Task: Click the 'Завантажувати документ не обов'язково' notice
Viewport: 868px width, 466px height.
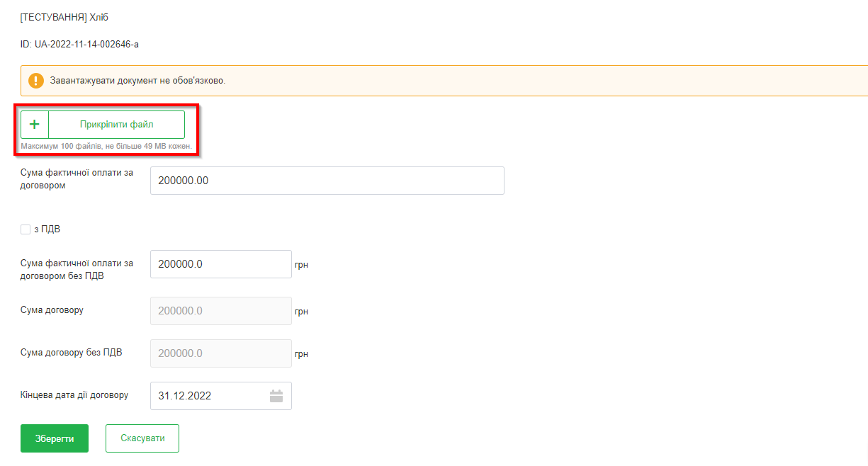Action: click(x=137, y=81)
